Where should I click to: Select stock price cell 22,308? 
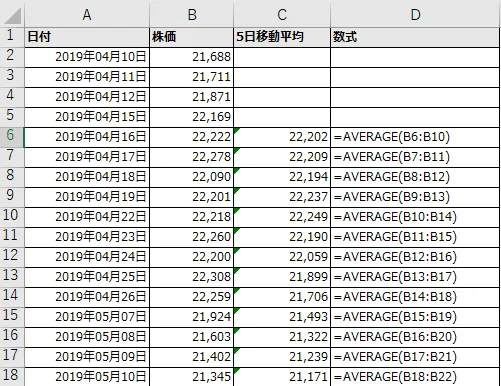pyautogui.click(x=192, y=277)
